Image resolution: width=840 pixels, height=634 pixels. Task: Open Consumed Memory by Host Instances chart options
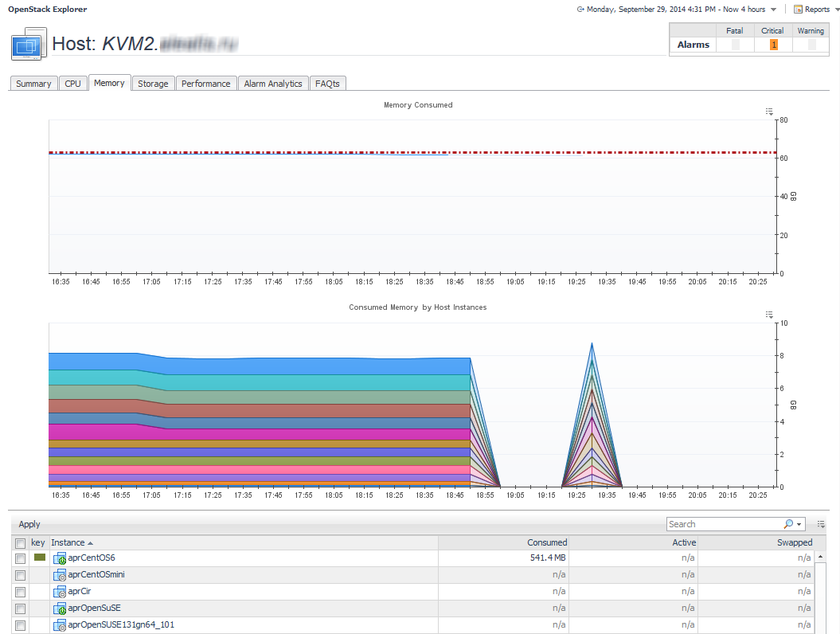coord(769,315)
